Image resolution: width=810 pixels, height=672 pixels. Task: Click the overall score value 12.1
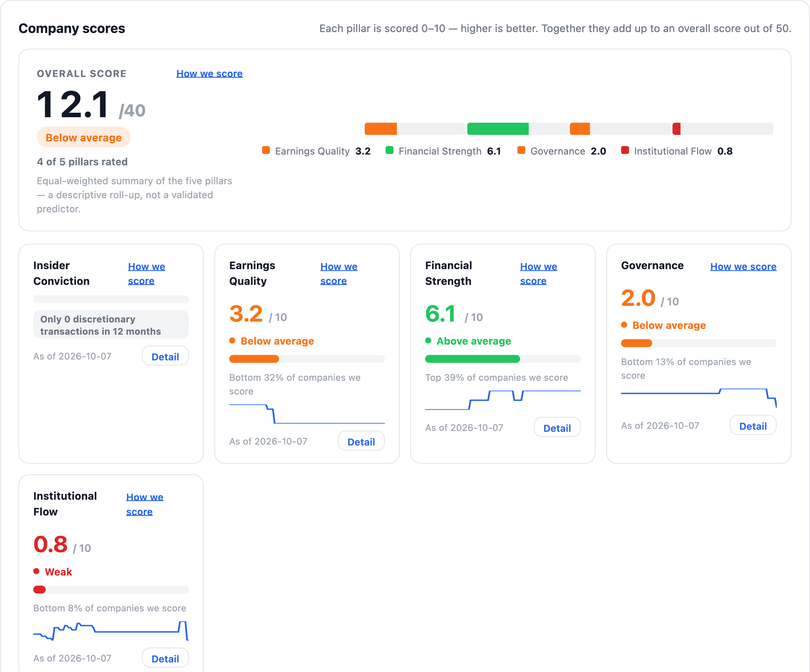click(x=73, y=105)
